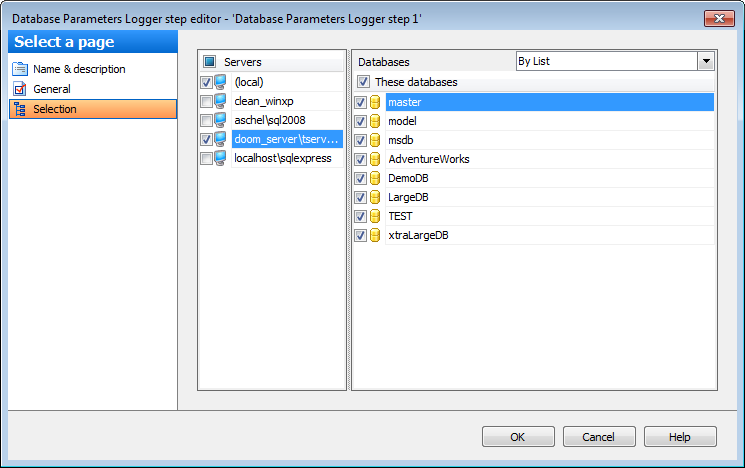Select the msdb database name
The image size is (745, 468).
401,140
